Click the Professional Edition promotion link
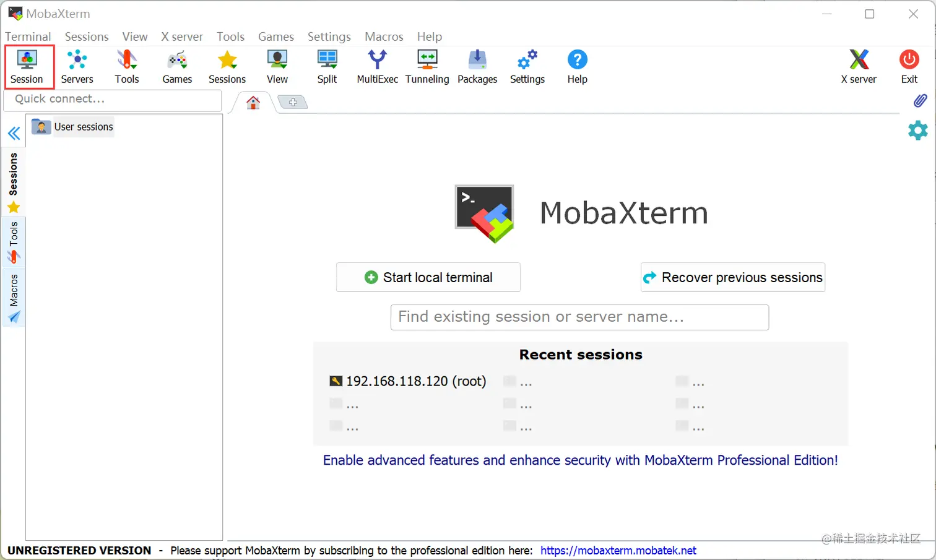936x560 pixels. pyautogui.click(x=580, y=460)
